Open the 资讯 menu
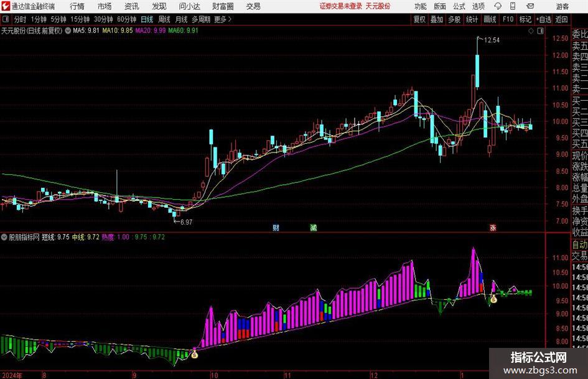The height and width of the screenshot is (379, 588). (x=132, y=6)
